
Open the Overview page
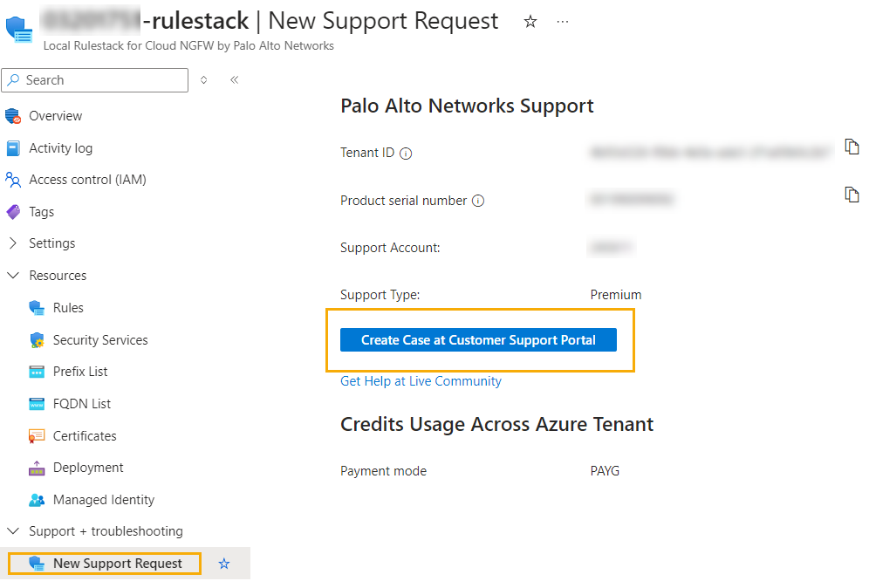pyautogui.click(x=55, y=116)
